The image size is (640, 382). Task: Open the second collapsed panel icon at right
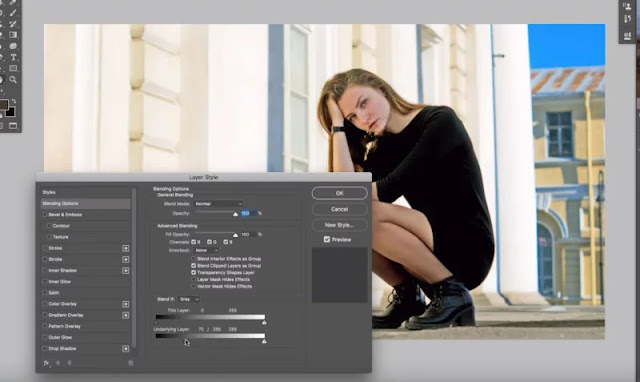tap(627, 19)
